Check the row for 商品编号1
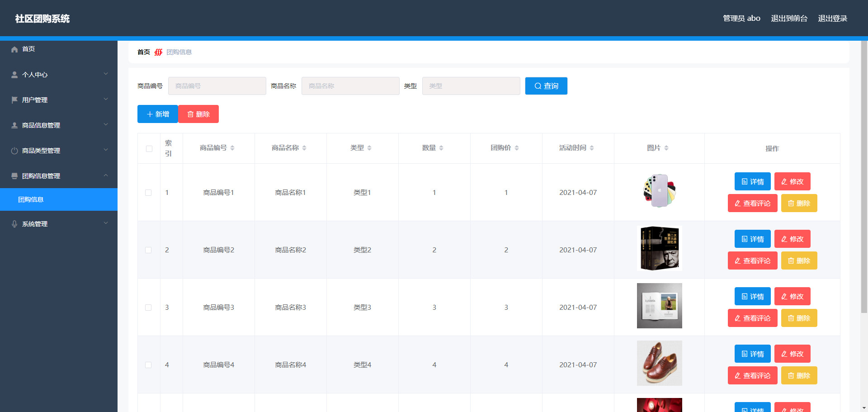This screenshot has height=412, width=868. pos(148,193)
